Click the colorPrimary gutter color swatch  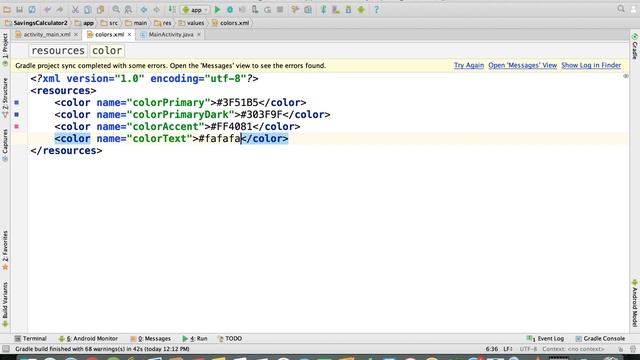point(17,102)
